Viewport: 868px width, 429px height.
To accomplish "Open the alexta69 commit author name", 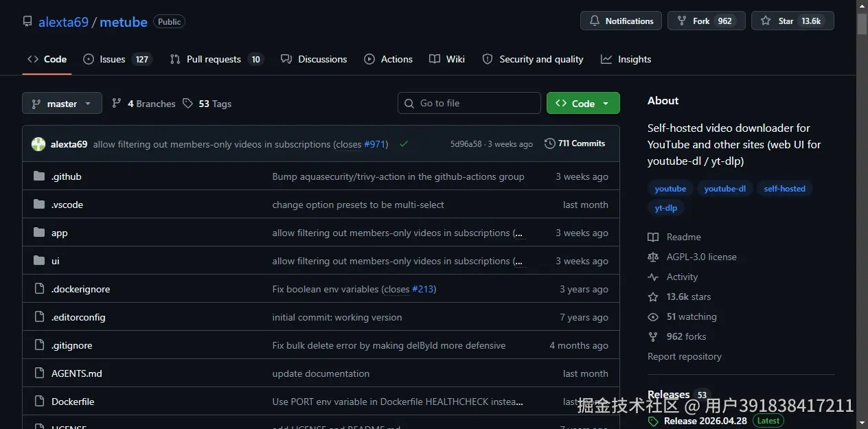I will tap(69, 144).
